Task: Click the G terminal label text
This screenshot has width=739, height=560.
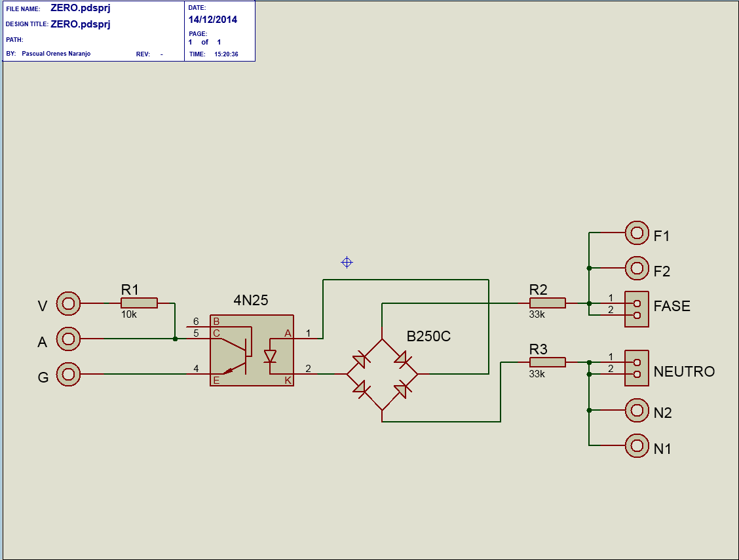Action: coord(43,377)
